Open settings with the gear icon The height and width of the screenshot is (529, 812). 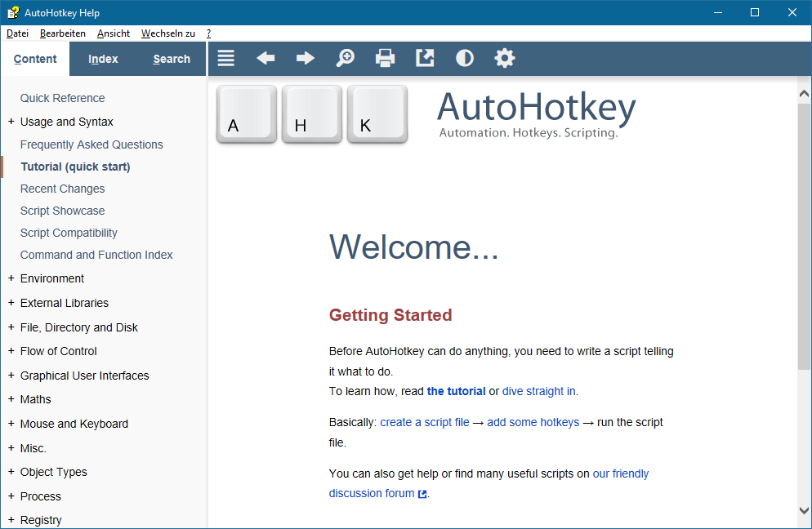[504, 58]
